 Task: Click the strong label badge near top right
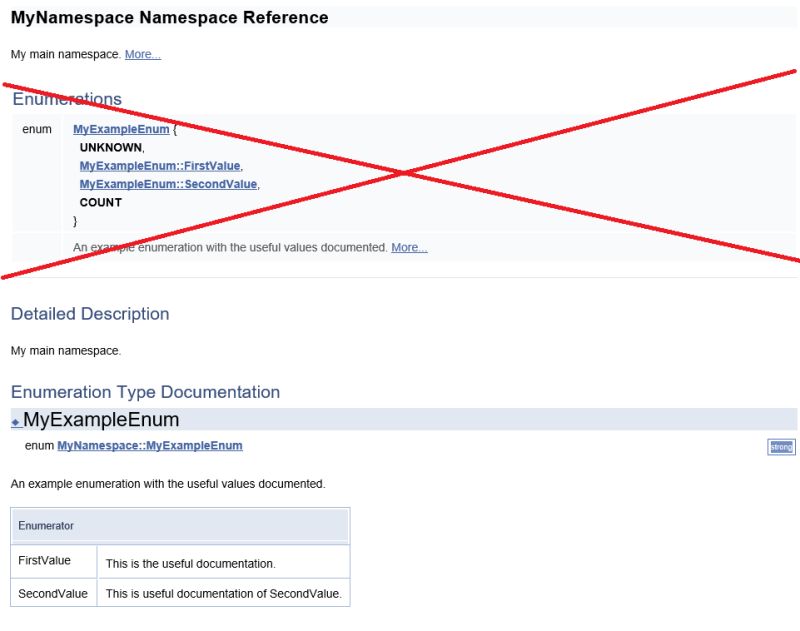point(783,447)
